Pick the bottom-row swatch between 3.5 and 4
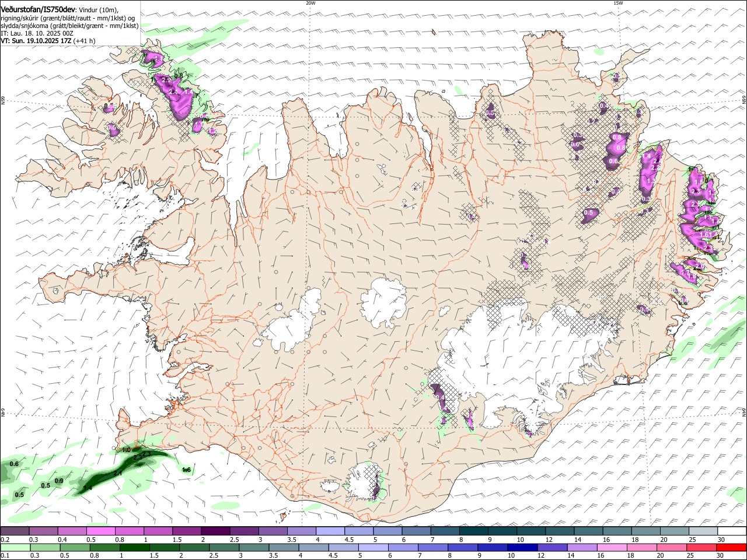This screenshot has width=747, height=560. coord(284,547)
